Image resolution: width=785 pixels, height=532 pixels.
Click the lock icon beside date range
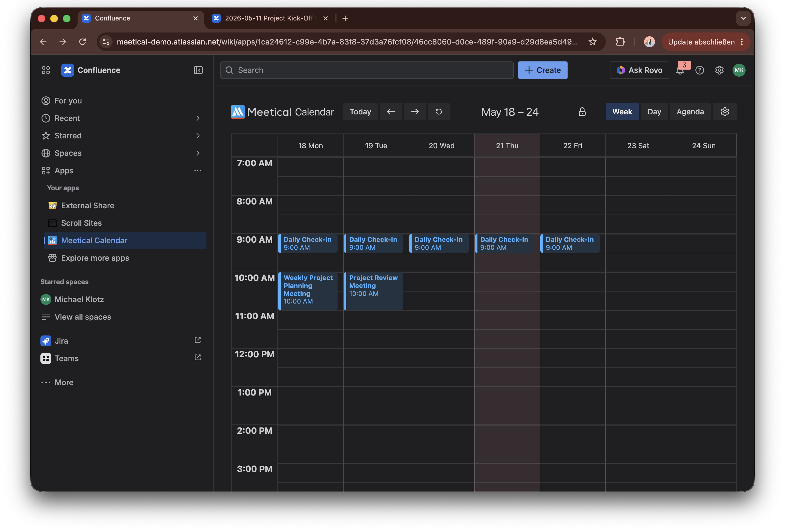pyautogui.click(x=582, y=112)
